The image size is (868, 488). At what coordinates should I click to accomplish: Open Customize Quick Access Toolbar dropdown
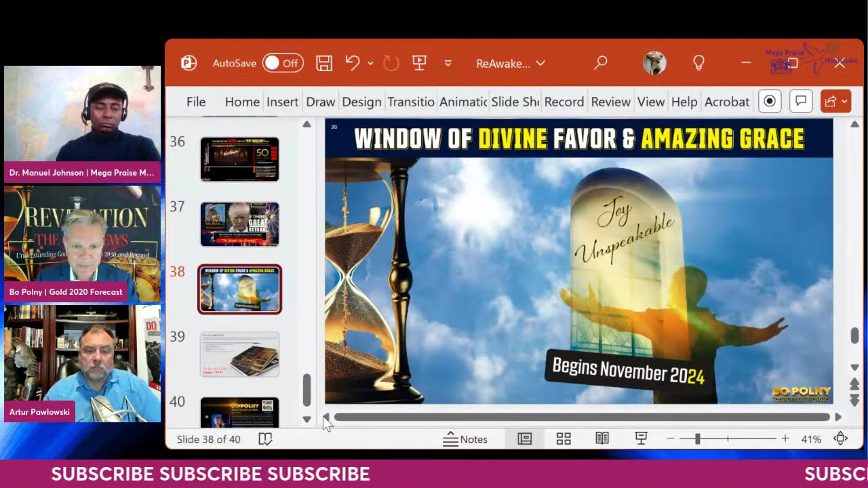coord(448,63)
